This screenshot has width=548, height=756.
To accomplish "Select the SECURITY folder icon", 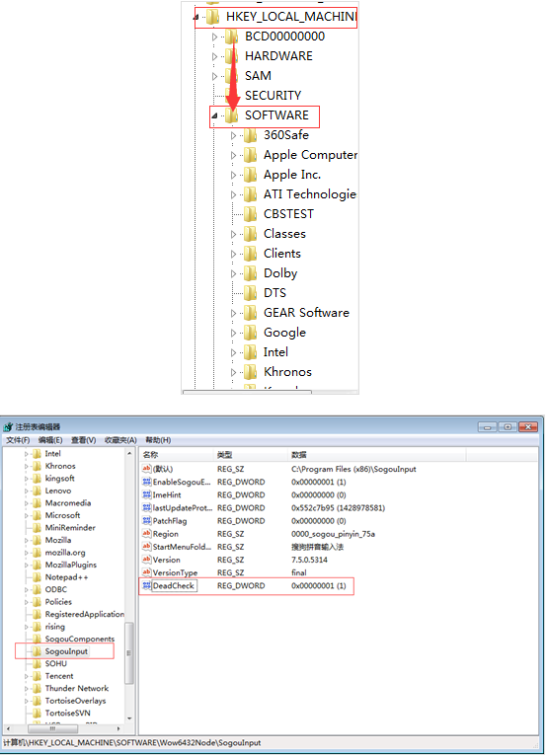I will pos(232,96).
